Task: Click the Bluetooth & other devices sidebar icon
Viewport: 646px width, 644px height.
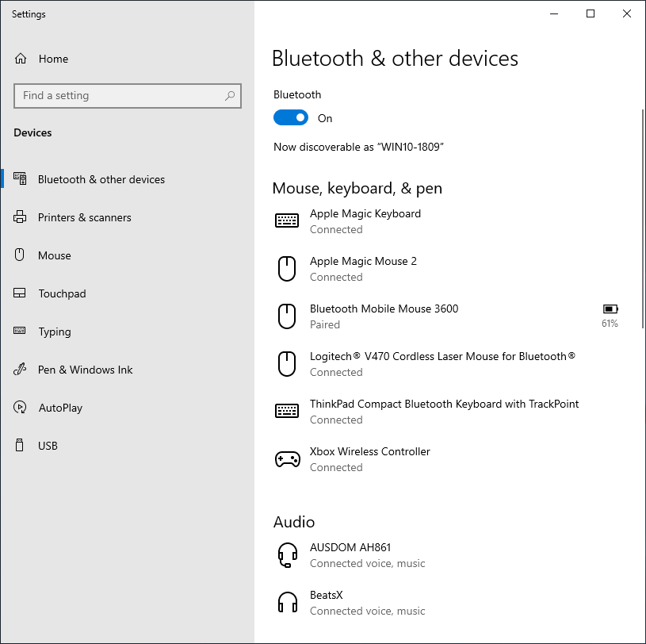Action: pos(20,178)
